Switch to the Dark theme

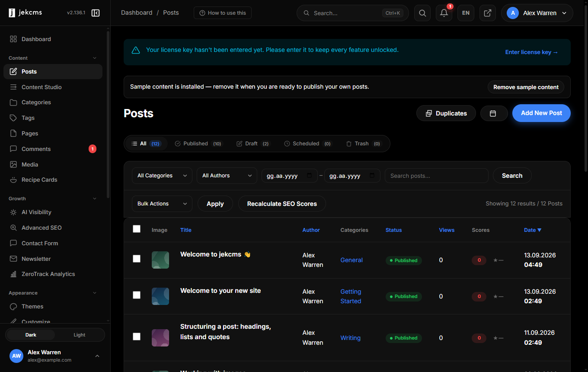click(x=31, y=335)
